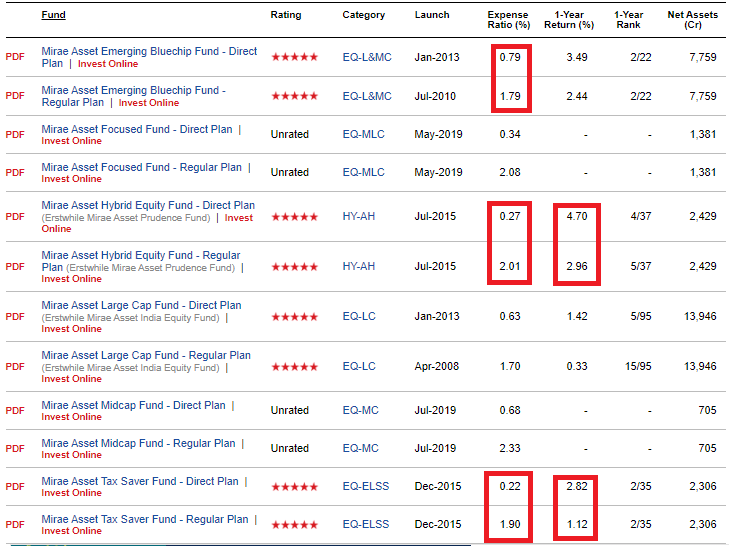Click five-star rating of Tax Saver Direct Plan

(294, 487)
